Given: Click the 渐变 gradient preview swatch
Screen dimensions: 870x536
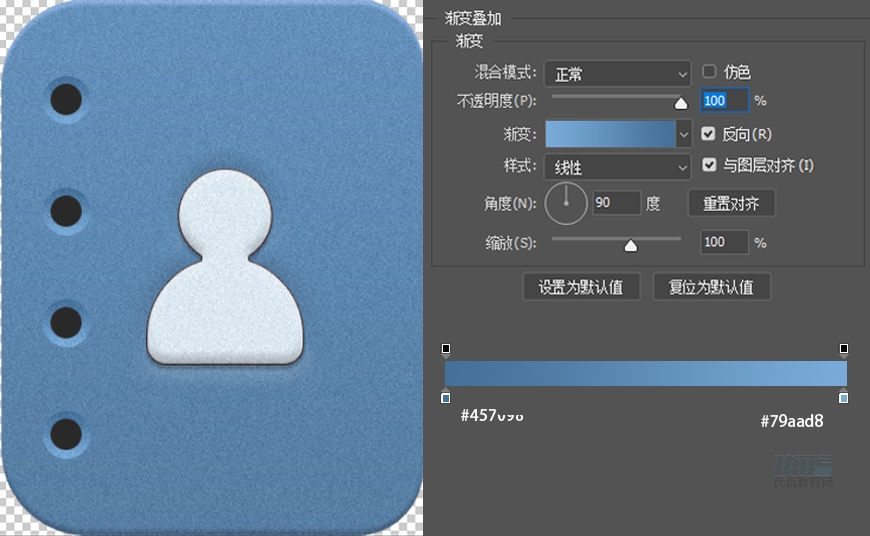Looking at the screenshot, I should click(x=610, y=134).
